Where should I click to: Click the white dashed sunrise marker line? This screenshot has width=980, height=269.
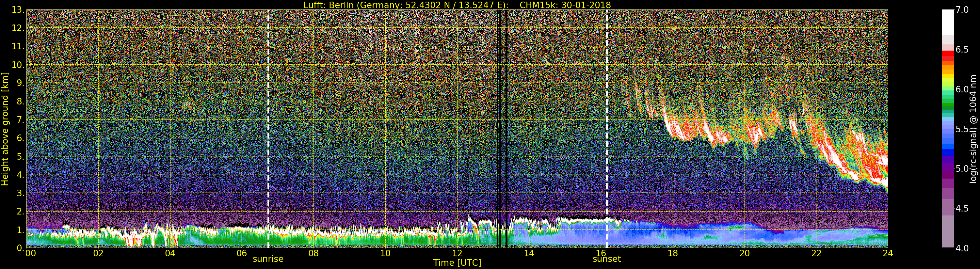tap(268, 129)
